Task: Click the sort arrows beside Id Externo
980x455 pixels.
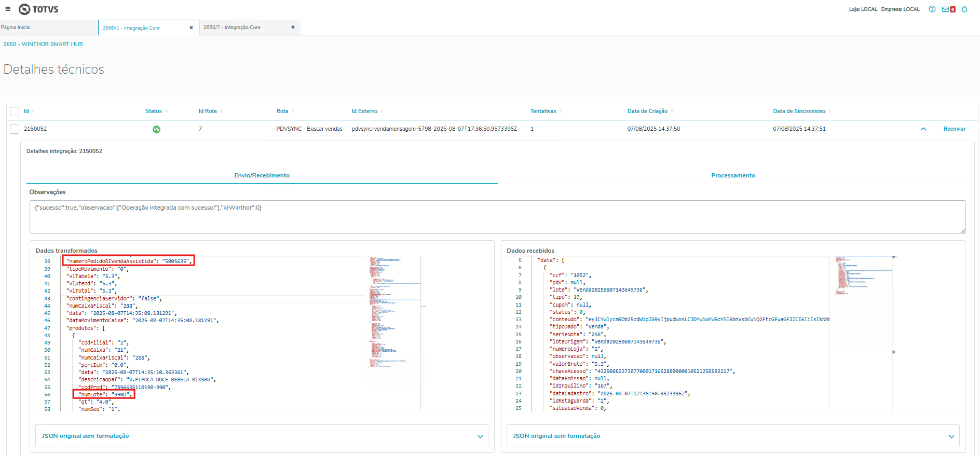Action: coord(382,111)
